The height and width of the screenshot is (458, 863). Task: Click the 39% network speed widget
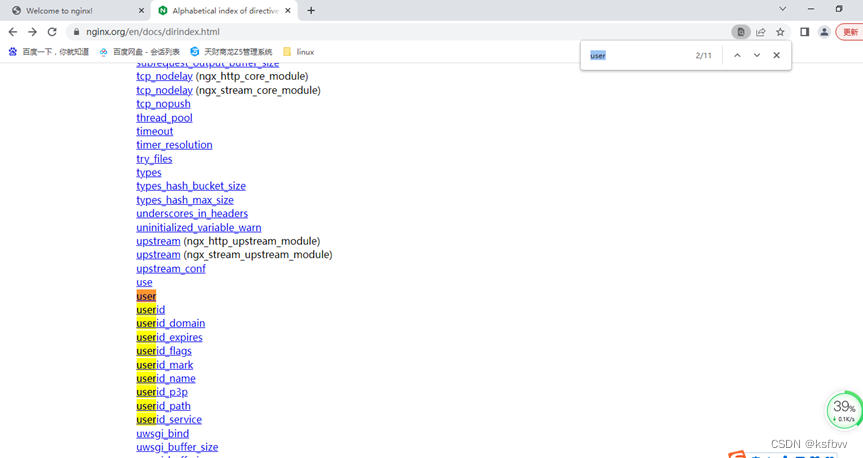tap(844, 410)
